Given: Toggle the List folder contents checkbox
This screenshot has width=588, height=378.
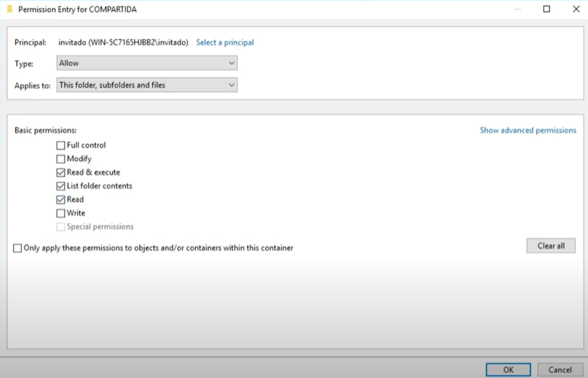Looking at the screenshot, I should (x=61, y=186).
